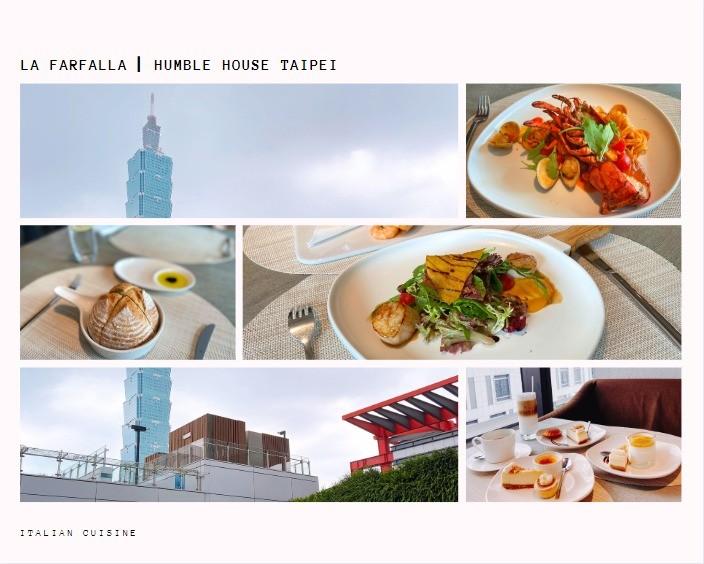Click the white coffee cup in dessert photo
This screenshot has height=564, width=704.
point(494,445)
